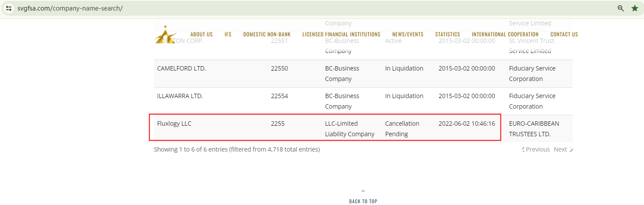Open the About Us menu
Viewport: 644px width, 205px height.
point(201,34)
